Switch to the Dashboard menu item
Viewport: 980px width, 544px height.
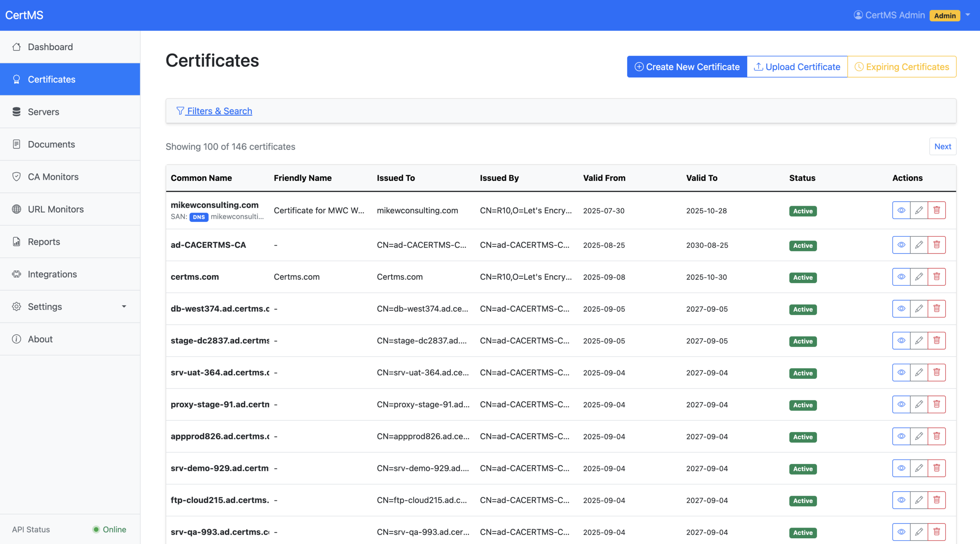tap(50, 46)
